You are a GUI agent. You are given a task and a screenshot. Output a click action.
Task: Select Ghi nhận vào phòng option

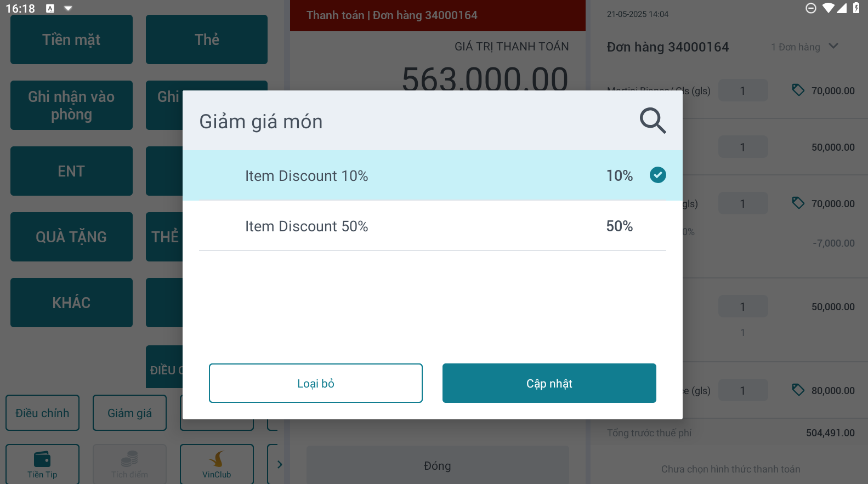(71, 105)
